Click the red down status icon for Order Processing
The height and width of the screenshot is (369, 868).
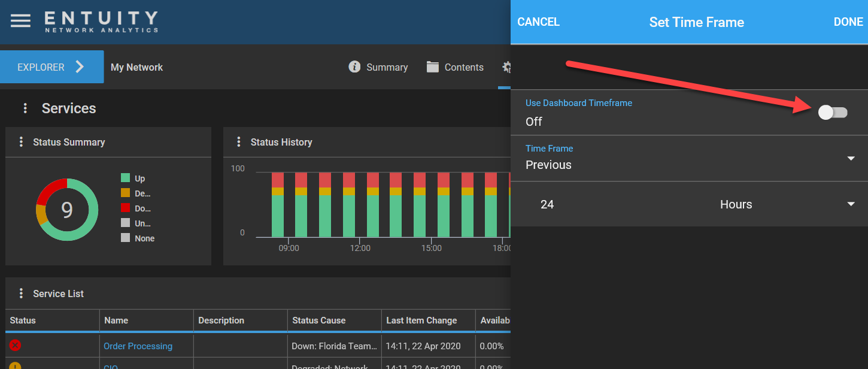point(14,346)
